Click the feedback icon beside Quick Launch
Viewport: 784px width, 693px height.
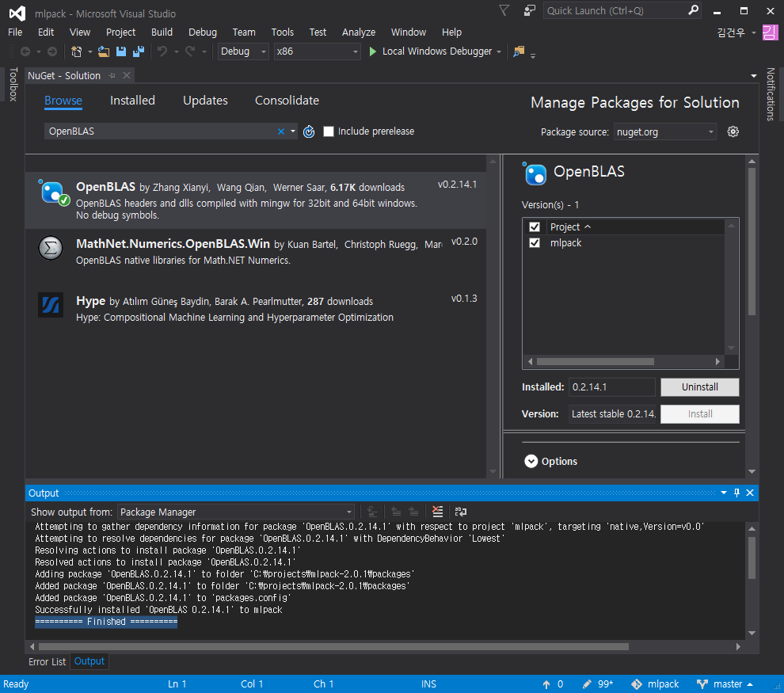coord(529,11)
